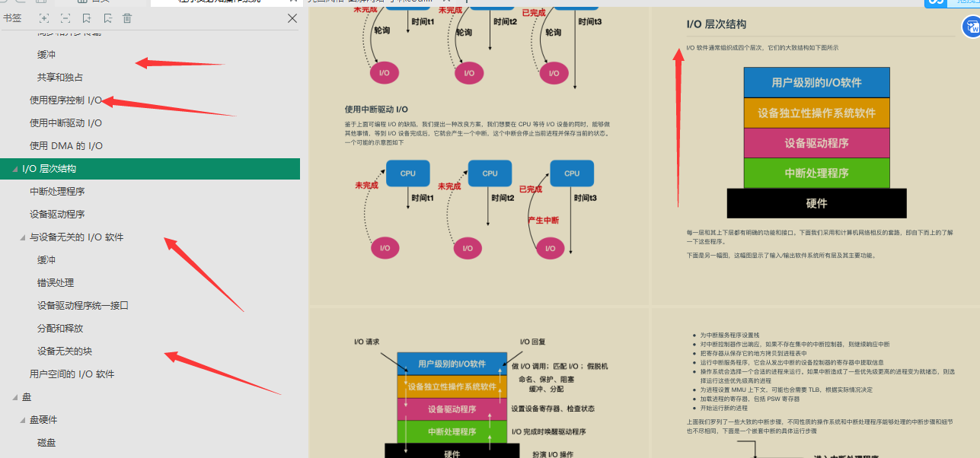Open the convert-to-Word floating button
This screenshot has height=458, width=980.
971,28
